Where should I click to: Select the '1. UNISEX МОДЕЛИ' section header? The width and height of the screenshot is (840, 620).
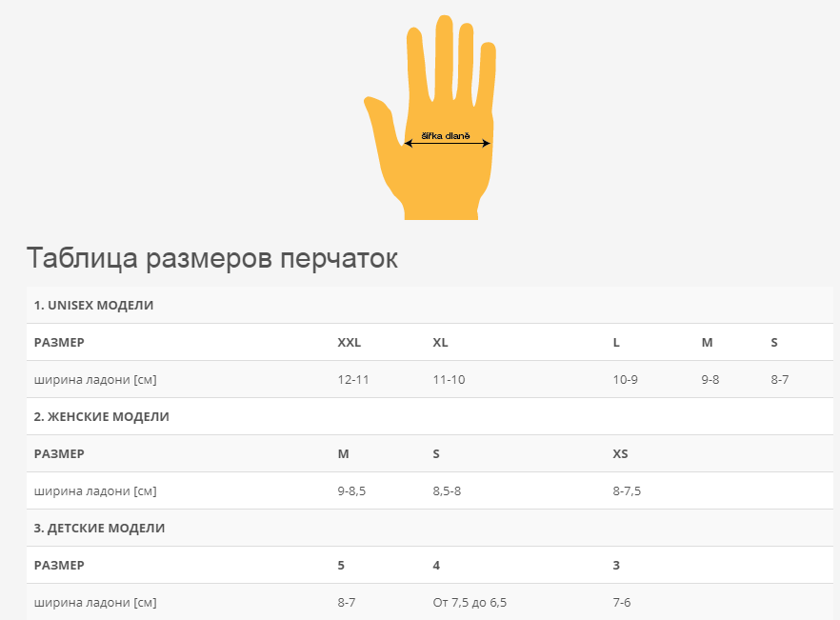point(93,305)
